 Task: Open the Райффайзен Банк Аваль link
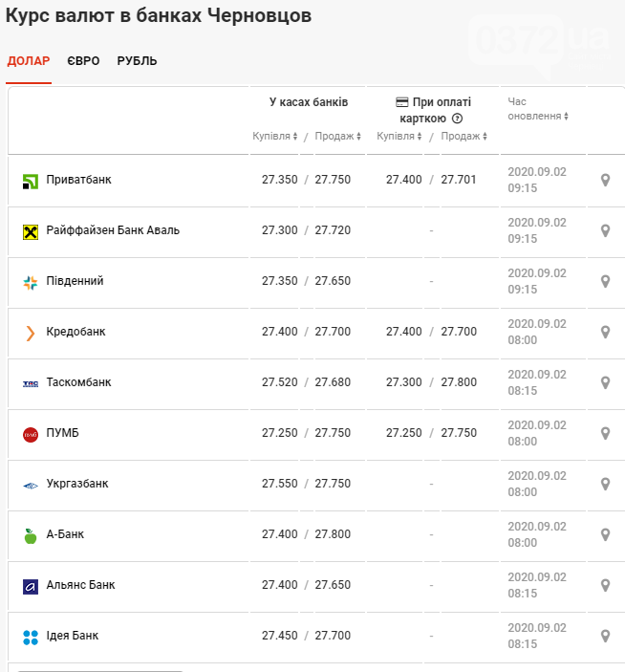pyautogui.click(x=113, y=230)
